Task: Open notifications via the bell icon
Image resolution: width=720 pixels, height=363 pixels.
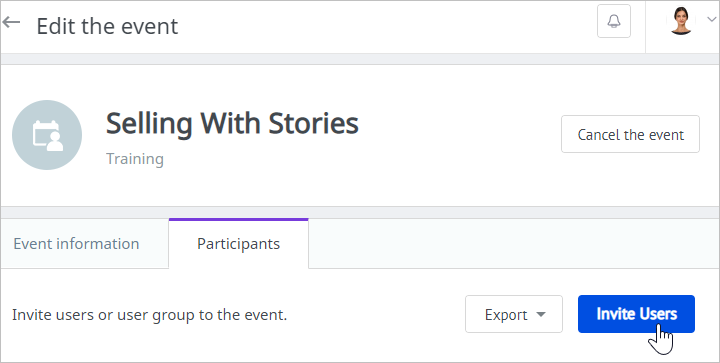Action: click(614, 21)
